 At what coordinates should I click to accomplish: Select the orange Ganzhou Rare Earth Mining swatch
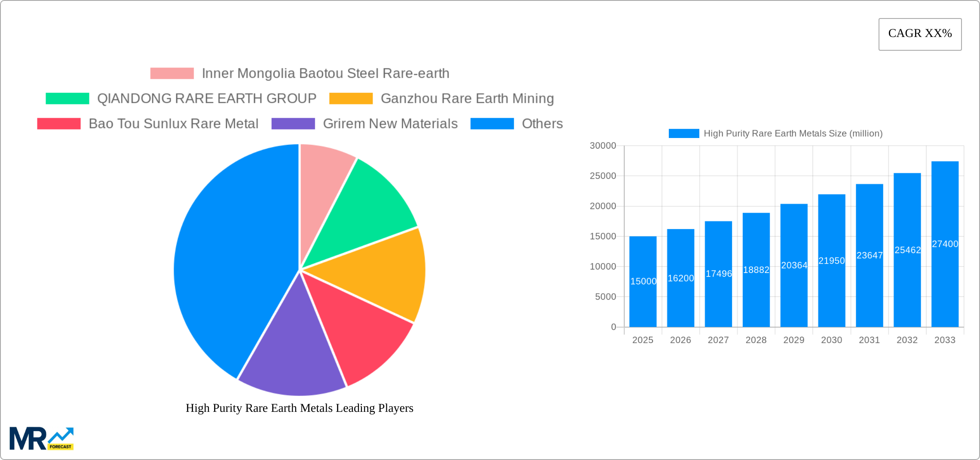click(x=352, y=98)
